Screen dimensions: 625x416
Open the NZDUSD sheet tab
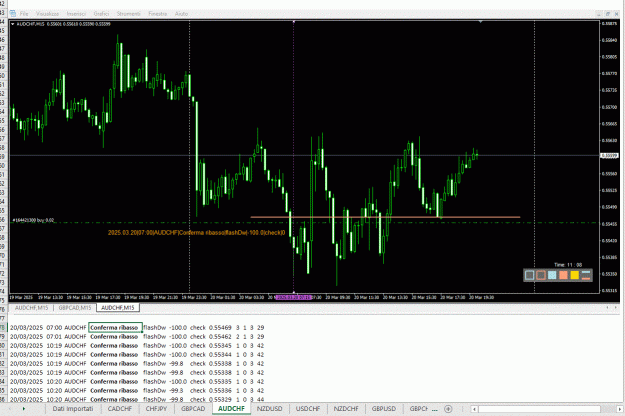coord(269,409)
